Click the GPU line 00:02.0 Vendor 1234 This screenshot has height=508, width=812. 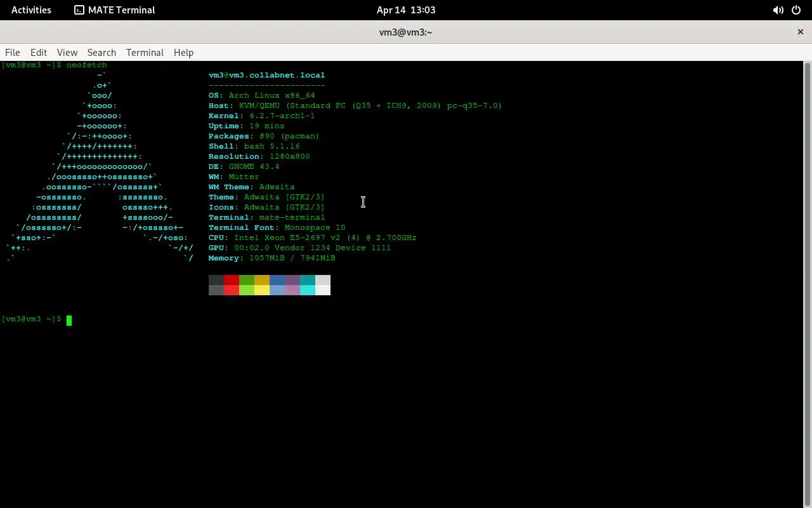[x=300, y=248]
